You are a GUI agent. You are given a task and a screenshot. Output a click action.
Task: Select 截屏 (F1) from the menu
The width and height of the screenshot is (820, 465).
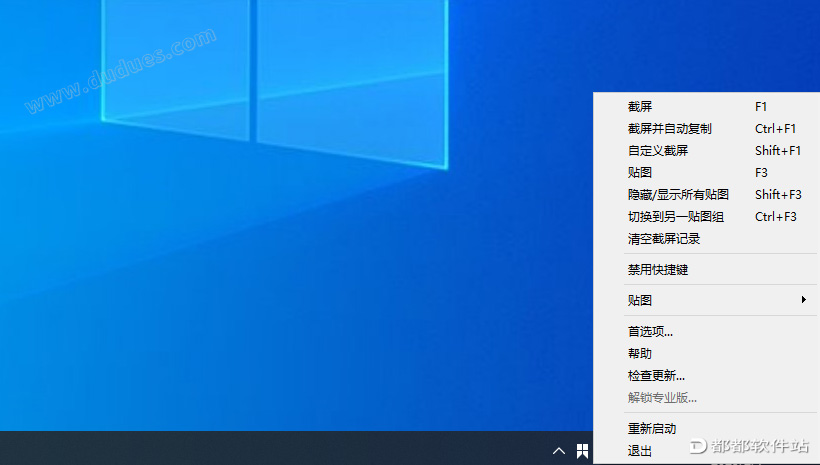click(x=640, y=106)
